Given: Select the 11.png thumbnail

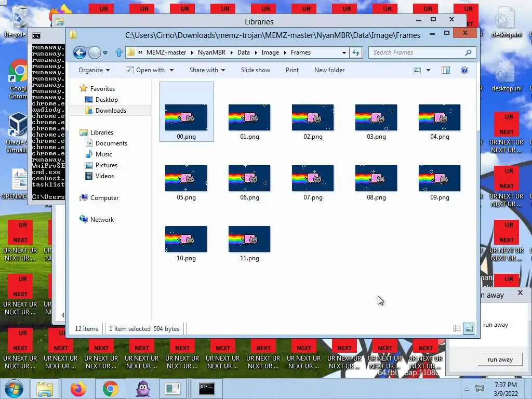Looking at the screenshot, I should (249, 239).
